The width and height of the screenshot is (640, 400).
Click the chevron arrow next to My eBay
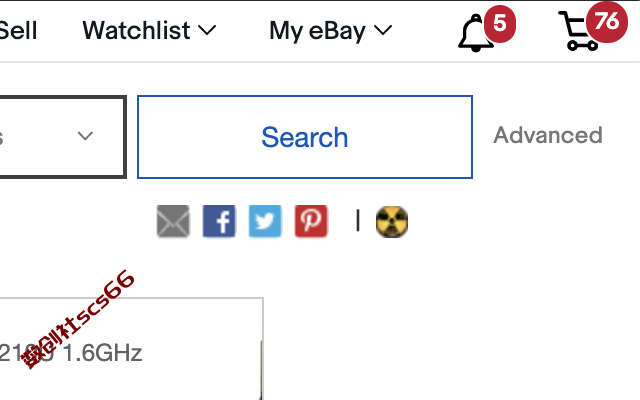(x=383, y=30)
